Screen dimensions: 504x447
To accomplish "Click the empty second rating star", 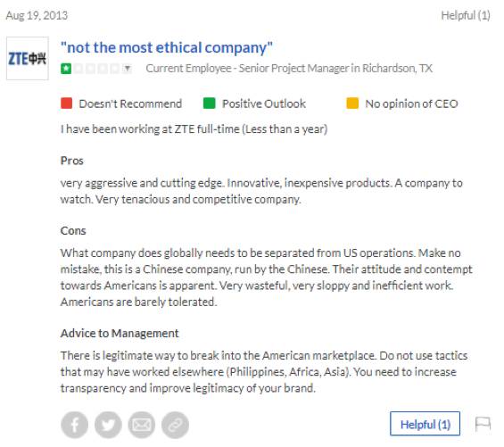I will point(78,69).
